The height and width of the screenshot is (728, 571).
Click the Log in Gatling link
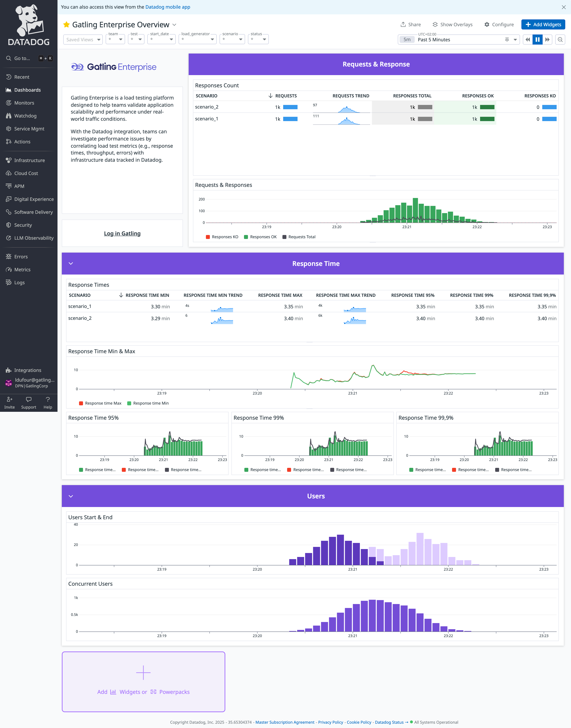122,233
